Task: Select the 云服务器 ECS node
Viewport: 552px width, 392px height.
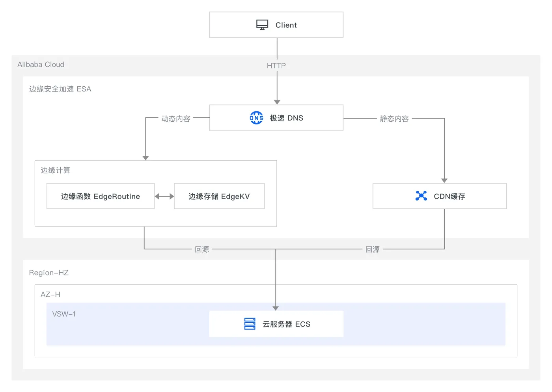Action: [276, 324]
